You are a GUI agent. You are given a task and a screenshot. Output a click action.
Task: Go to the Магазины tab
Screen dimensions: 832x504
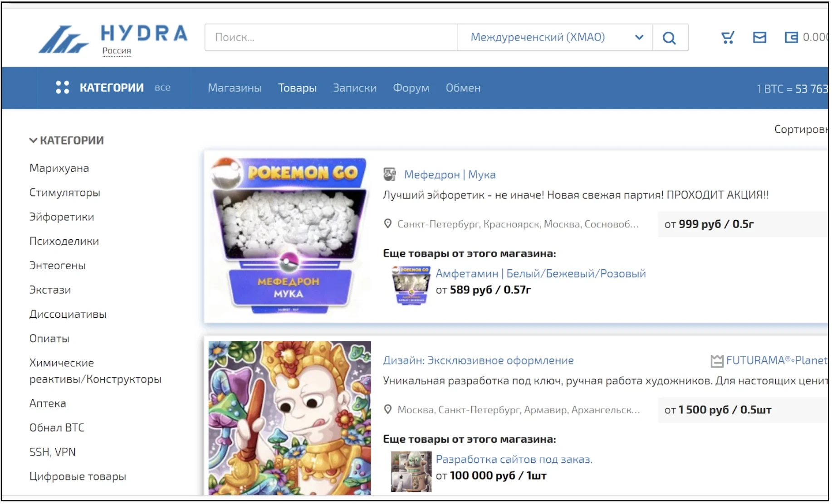[235, 88]
